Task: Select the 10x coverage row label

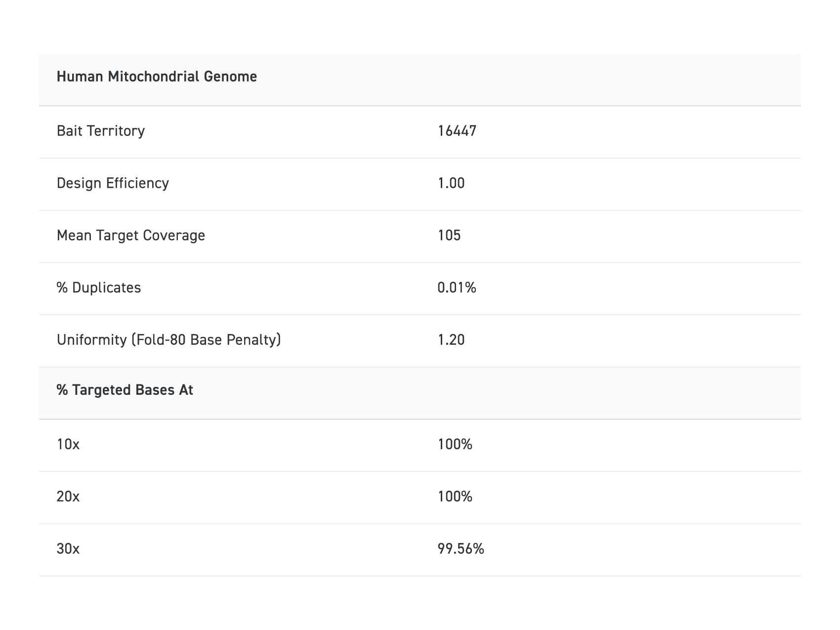Action: click(68, 445)
